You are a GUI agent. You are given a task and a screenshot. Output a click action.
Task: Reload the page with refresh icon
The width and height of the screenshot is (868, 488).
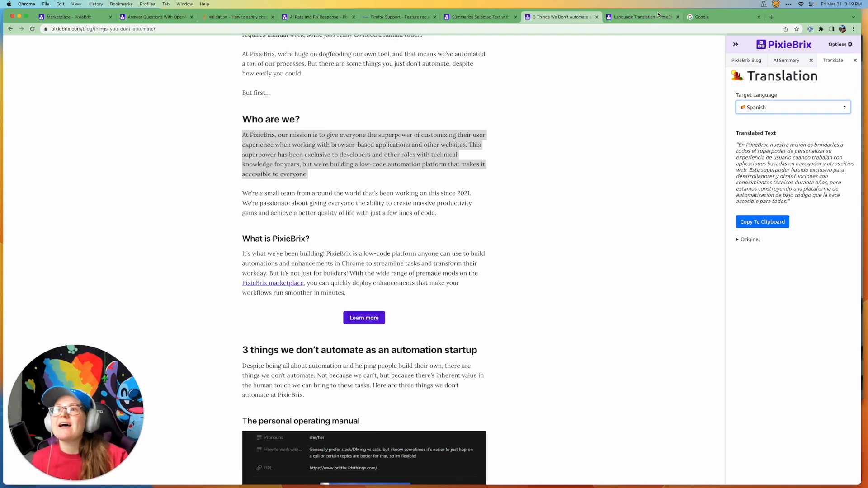(33, 29)
